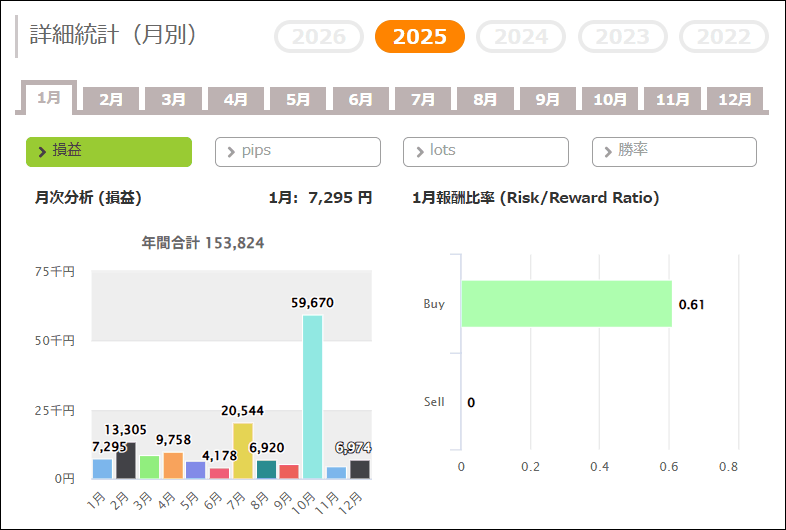Screen dimensions: 786x530
Task: Switch chart metric to pips
Action: pyautogui.click(x=298, y=151)
